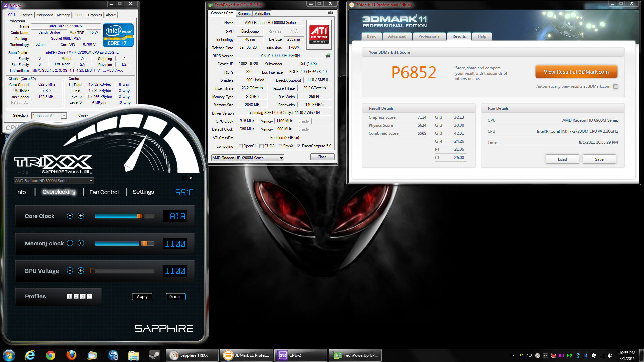Select TRIXX profile slot 2
Screen dimensions: 644x362
click(76, 296)
